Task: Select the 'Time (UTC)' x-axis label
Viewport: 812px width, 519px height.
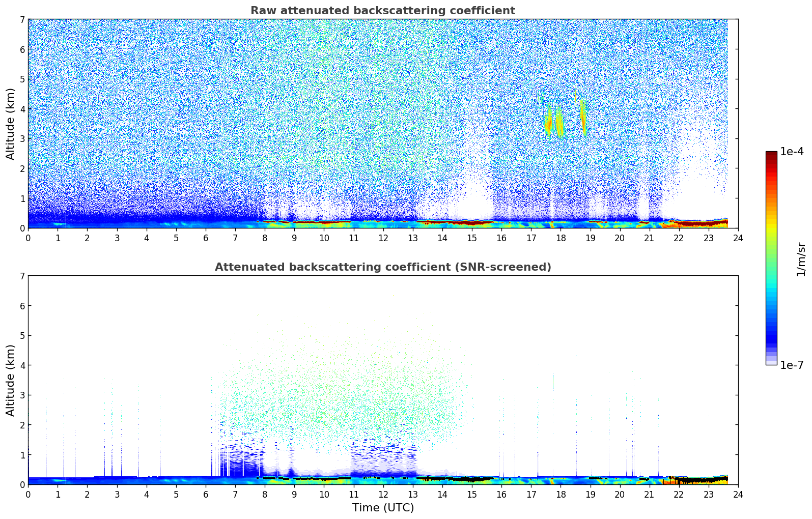Action: click(x=383, y=508)
